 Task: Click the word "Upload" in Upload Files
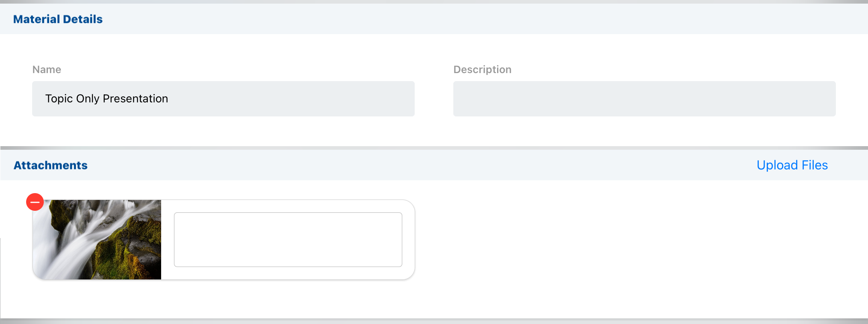[x=777, y=165]
